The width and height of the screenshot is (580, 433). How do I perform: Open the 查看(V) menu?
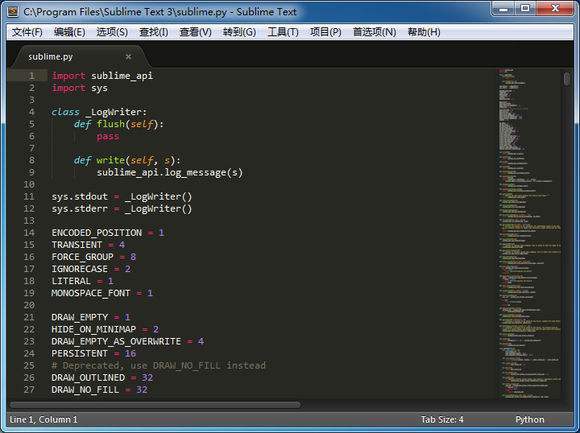pyautogui.click(x=195, y=32)
